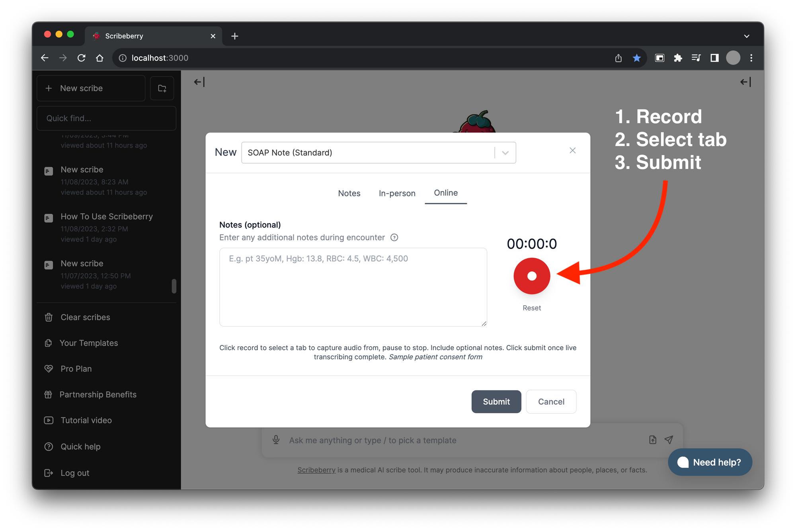The width and height of the screenshot is (796, 532).
Task: Click the microphone icon in chat bar
Action: click(276, 440)
